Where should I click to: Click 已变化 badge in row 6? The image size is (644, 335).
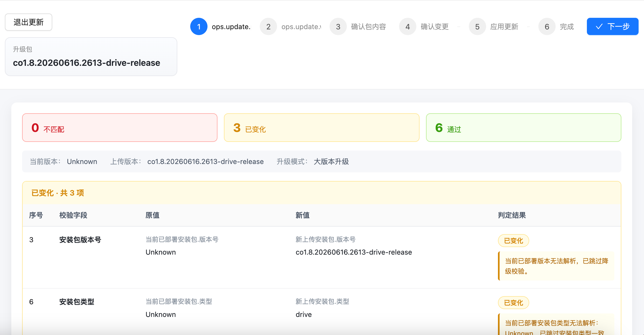(x=513, y=303)
